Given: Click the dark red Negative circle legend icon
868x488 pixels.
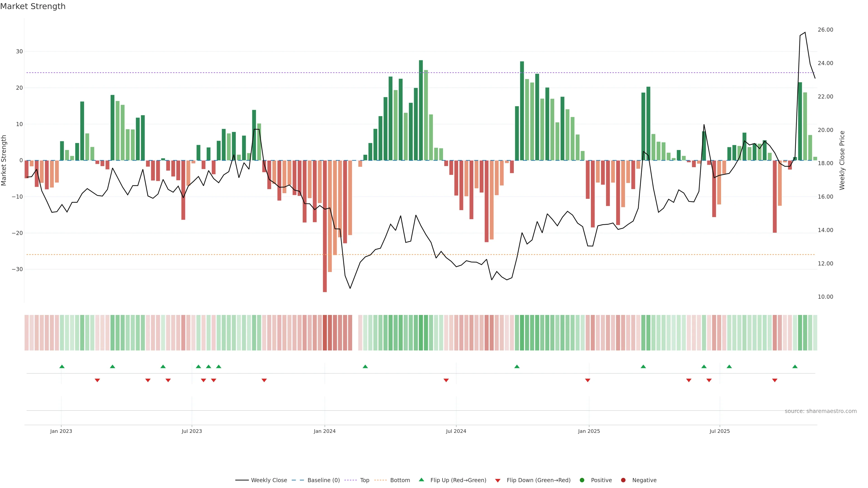Looking at the screenshot, I should (x=623, y=480).
